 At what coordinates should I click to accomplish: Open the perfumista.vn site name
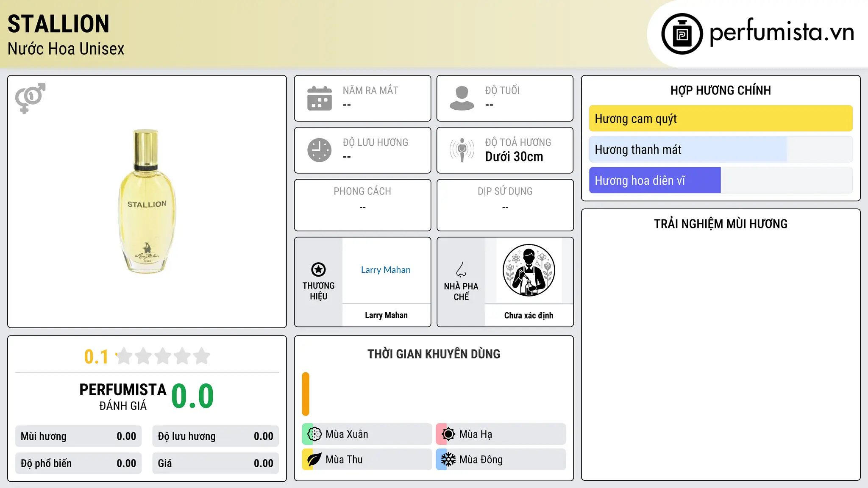click(782, 32)
